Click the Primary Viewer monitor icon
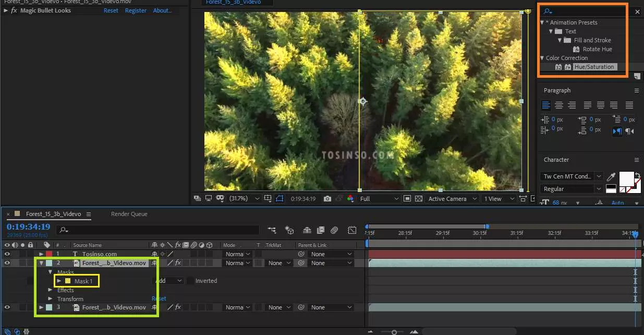Image resolution: width=644 pixels, height=335 pixels. click(209, 199)
